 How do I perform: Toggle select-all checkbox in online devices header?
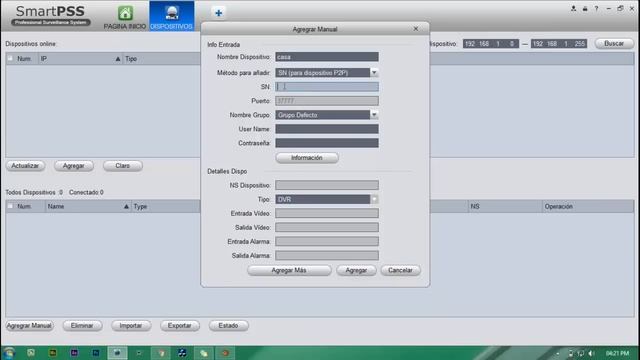pos(10,59)
